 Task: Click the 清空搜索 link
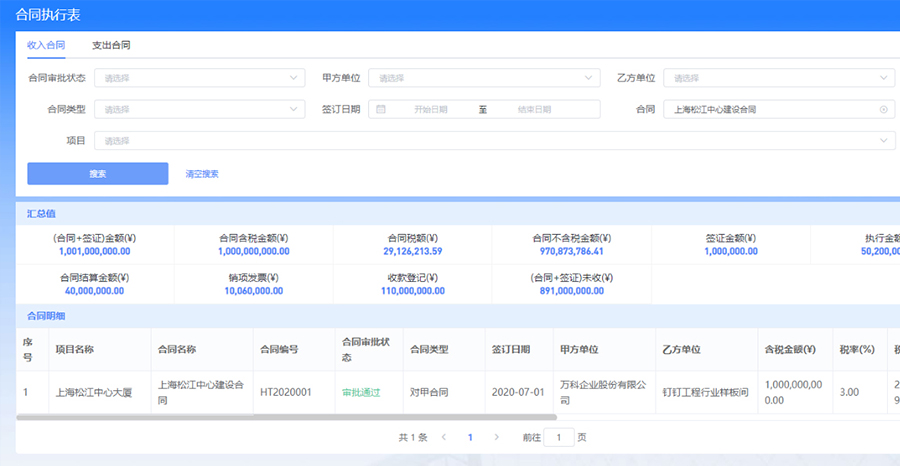pos(202,174)
